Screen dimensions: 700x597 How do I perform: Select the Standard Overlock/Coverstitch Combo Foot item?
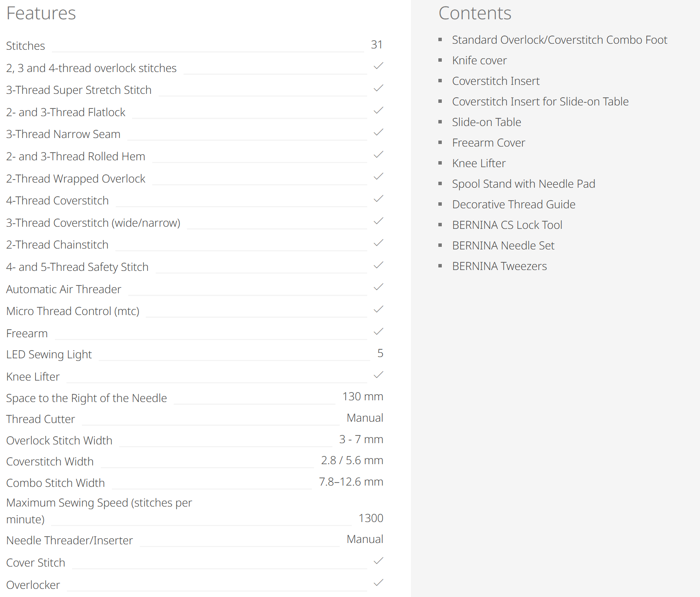(559, 40)
